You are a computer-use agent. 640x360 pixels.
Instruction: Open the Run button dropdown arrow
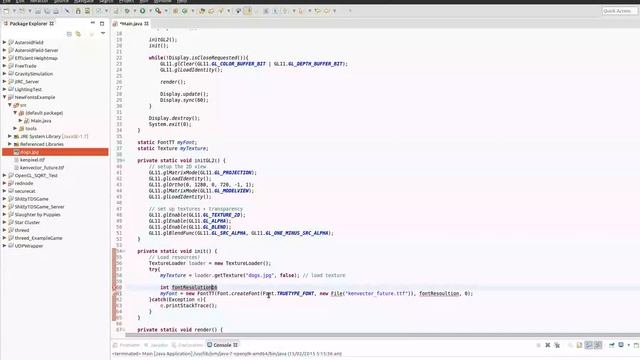150,11
